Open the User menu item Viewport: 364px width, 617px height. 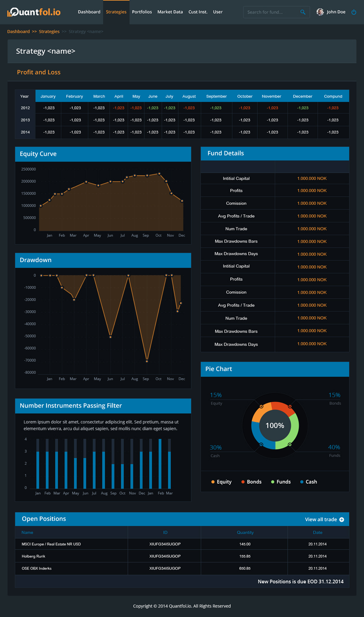(x=218, y=12)
